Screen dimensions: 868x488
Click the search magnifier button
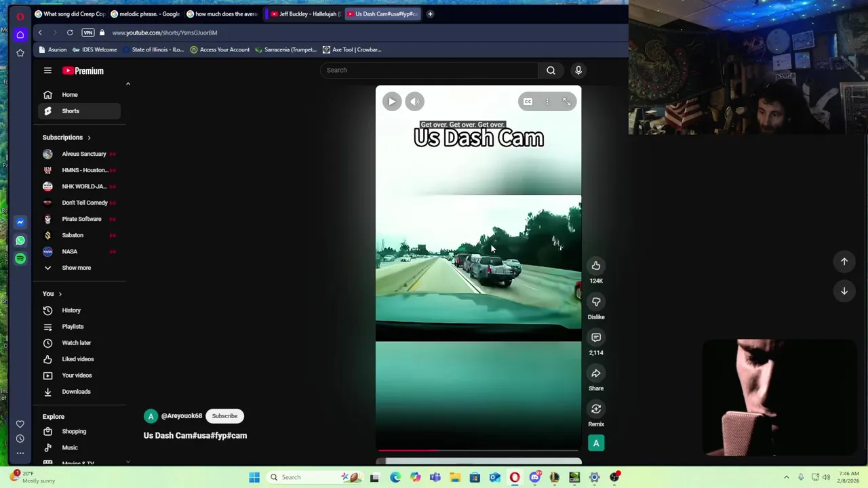click(551, 70)
